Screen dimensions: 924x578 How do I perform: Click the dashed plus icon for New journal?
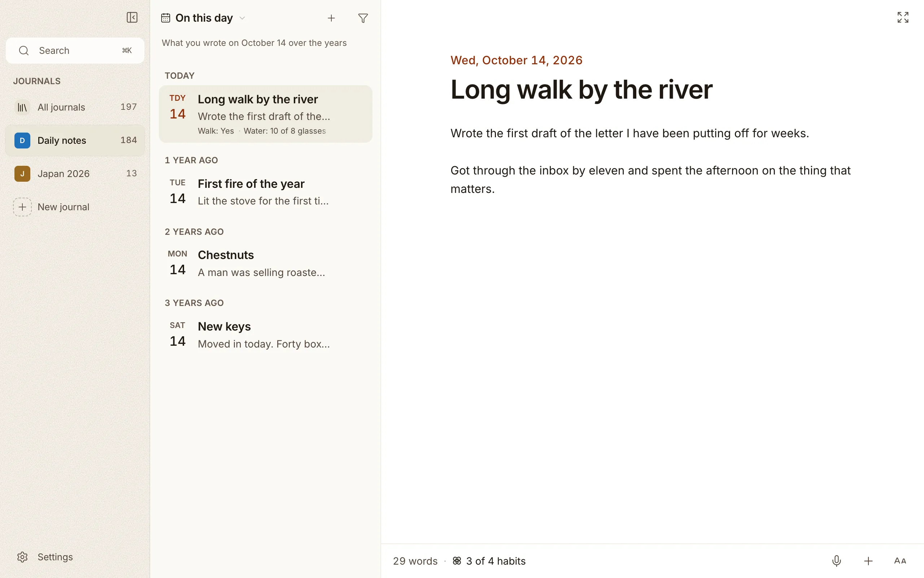coord(22,207)
